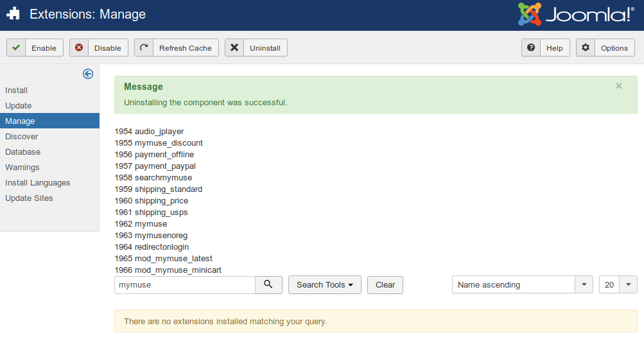The height and width of the screenshot is (355, 644).
Task: Click the list limit dropdown arrow
Action: tap(628, 284)
